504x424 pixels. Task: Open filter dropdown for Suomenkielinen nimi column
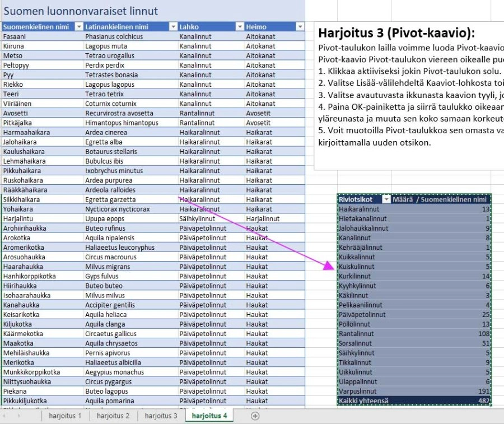click(79, 27)
